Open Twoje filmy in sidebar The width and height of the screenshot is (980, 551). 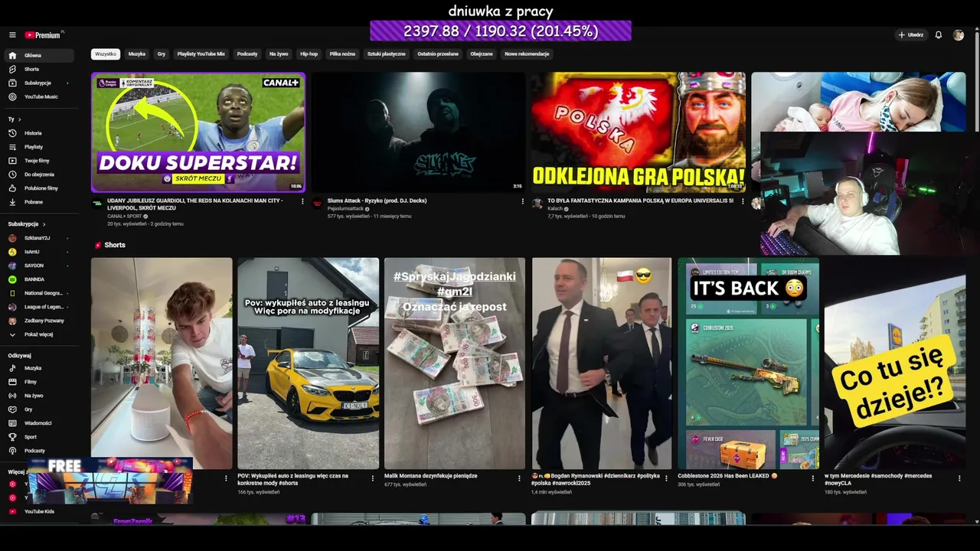38,161
